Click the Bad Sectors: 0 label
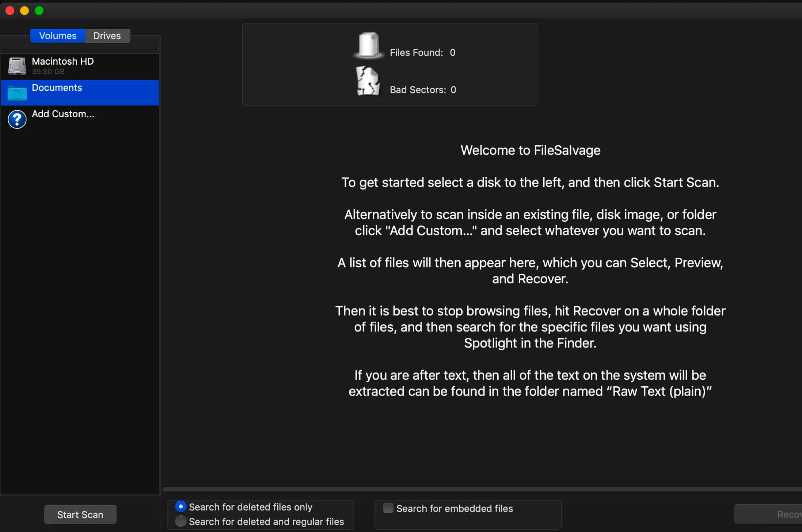Viewport: 802px width, 532px height. (x=423, y=90)
